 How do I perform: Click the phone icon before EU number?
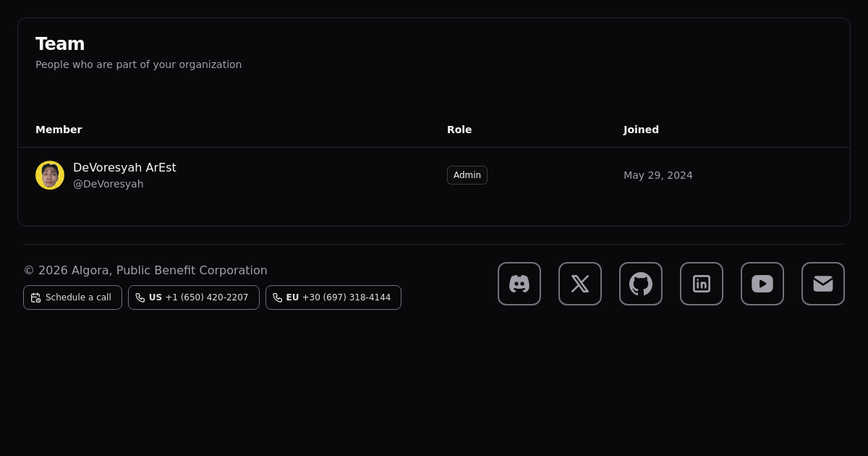click(x=278, y=297)
